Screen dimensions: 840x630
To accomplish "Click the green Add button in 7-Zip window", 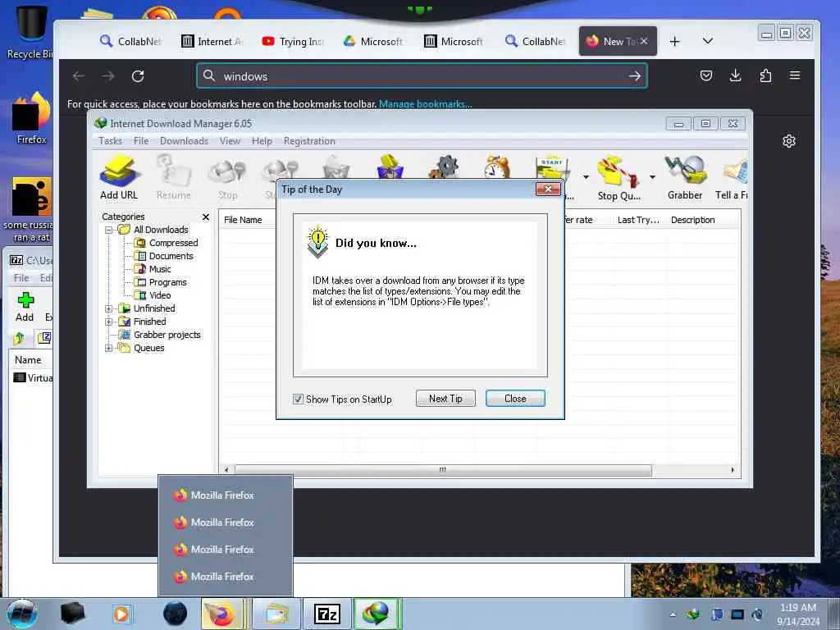I will point(25,307).
